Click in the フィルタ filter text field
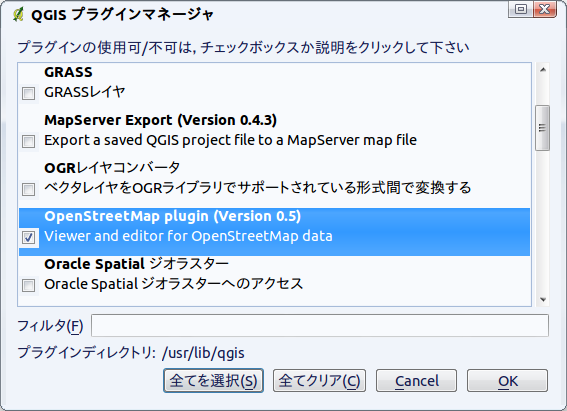Image resolution: width=567 pixels, height=411 pixels. tap(320, 325)
